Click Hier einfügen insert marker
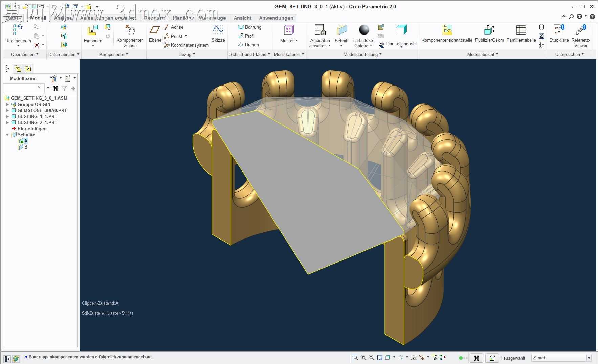Viewport: 598px width, 364px height. click(x=29, y=129)
